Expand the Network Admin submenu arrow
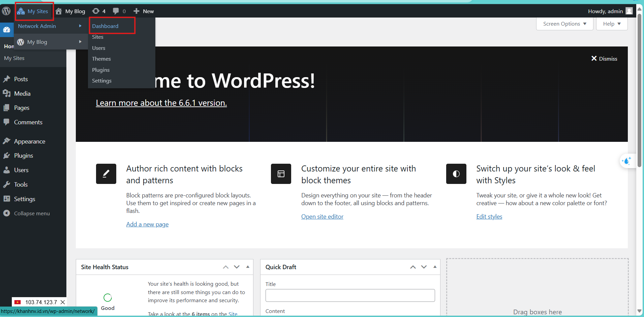 point(80,26)
